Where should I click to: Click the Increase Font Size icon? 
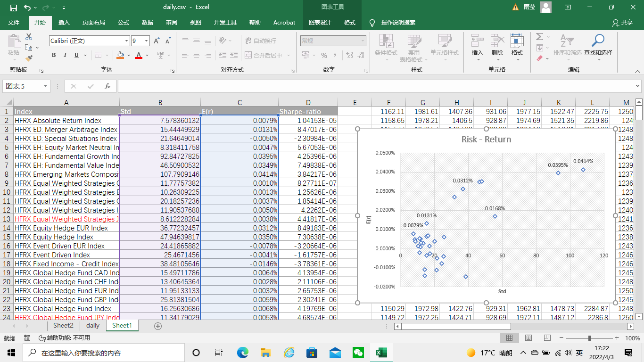157,41
